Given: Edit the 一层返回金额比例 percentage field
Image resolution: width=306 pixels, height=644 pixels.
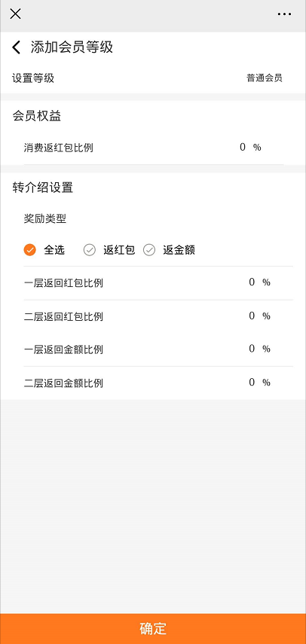Looking at the screenshot, I should click(252, 349).
